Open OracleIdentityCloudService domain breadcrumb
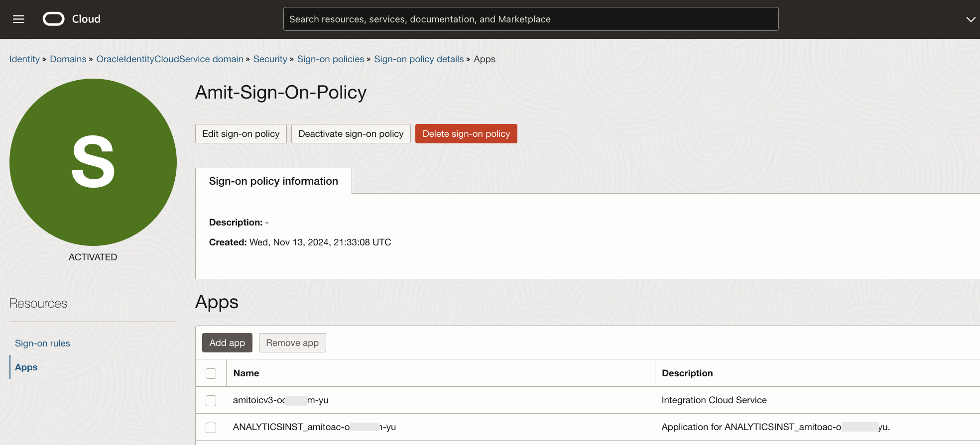 click(170, 59)
